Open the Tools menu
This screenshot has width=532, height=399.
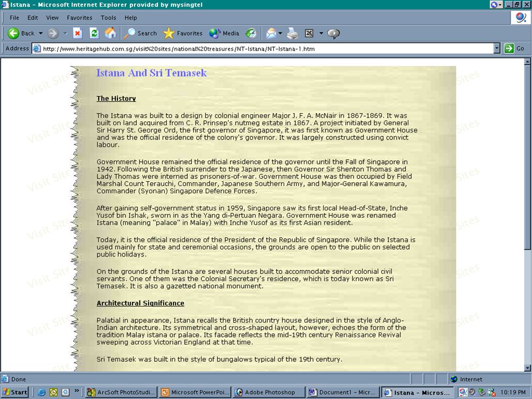pos(108,18)
